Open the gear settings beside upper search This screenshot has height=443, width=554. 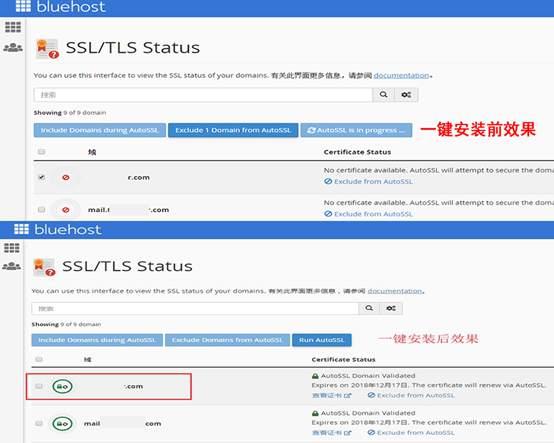[x=406, y=95]
